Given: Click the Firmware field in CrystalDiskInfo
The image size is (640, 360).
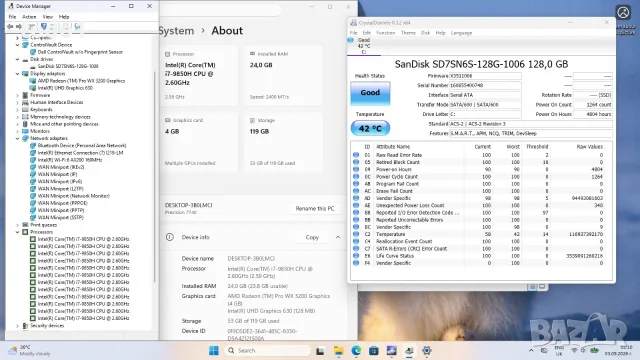Looking at the screenshot, I should 485,76.
